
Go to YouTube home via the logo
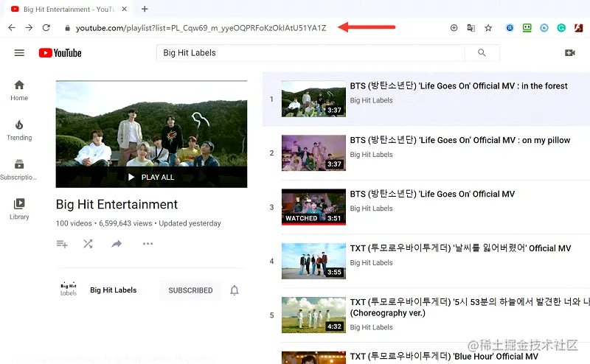[60, 53]
